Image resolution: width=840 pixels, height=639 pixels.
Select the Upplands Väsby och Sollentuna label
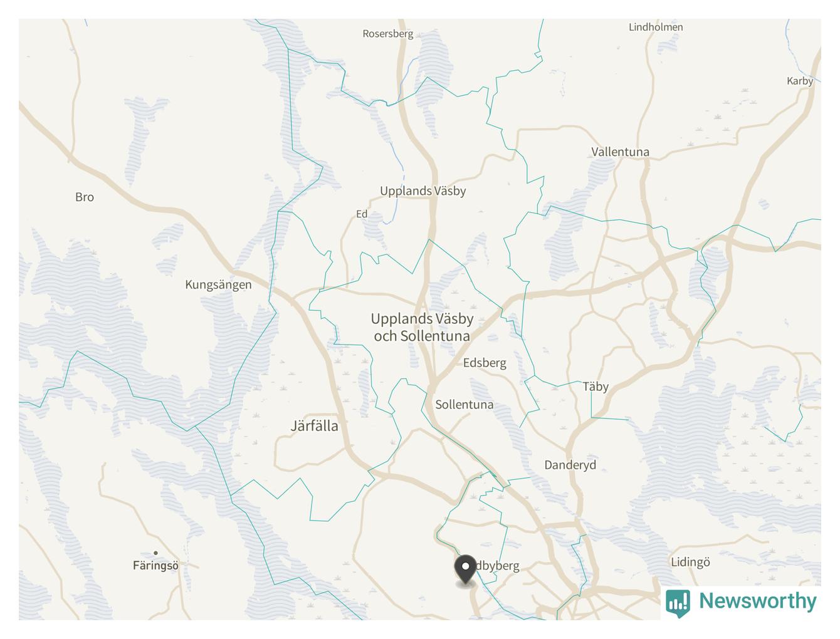[422, 328]
